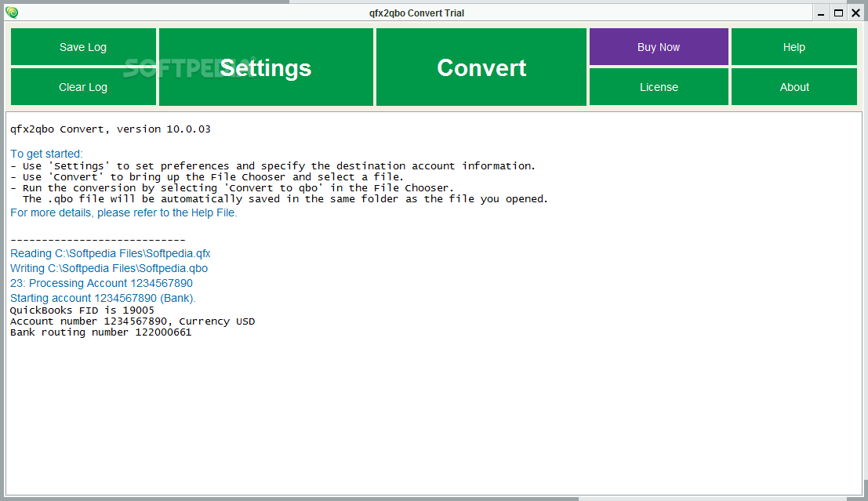Maximize the qfx2qbo Convert window
This screenshot has height=501, width=868.
coord(838,13)
